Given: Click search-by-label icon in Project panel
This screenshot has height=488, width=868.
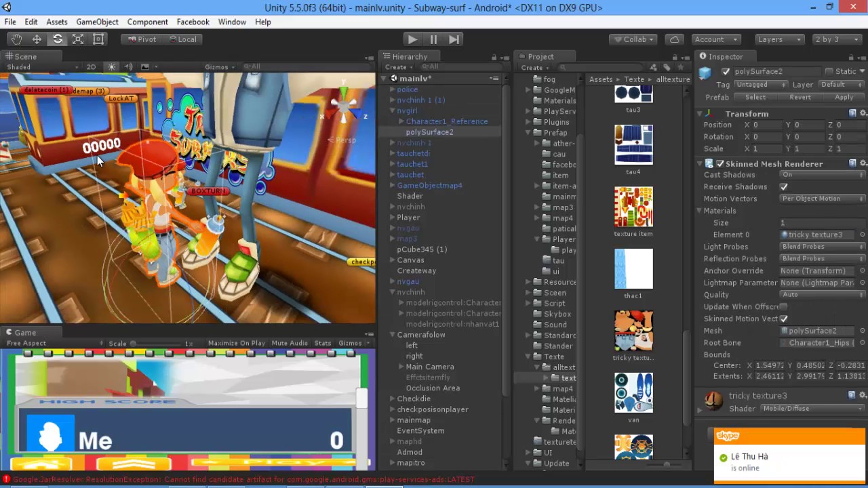Looking at the screenshot, I should [x=667, y=68].
